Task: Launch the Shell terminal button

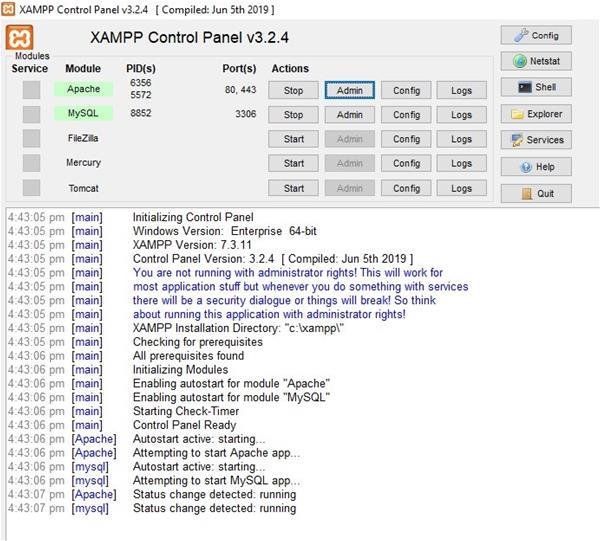Action: point(536,87)
